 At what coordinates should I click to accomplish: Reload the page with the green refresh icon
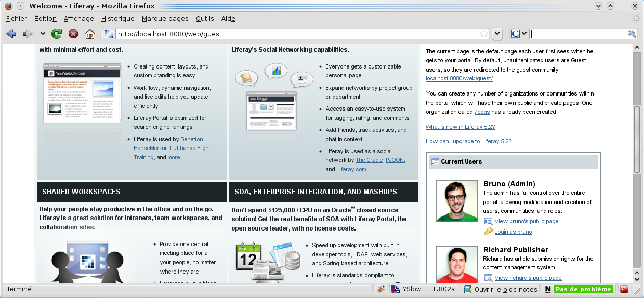[x=57, y=34]
